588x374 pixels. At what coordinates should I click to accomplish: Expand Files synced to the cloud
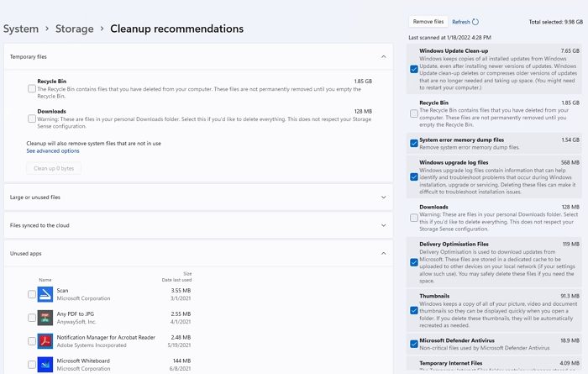pos(384,225)
